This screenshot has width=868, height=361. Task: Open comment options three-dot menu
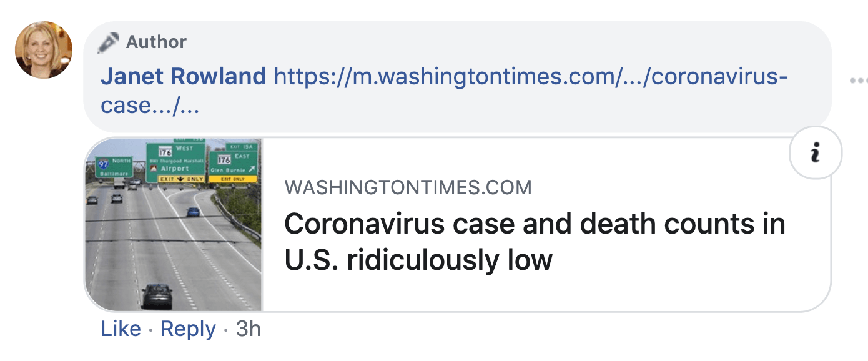click(858, 81)
